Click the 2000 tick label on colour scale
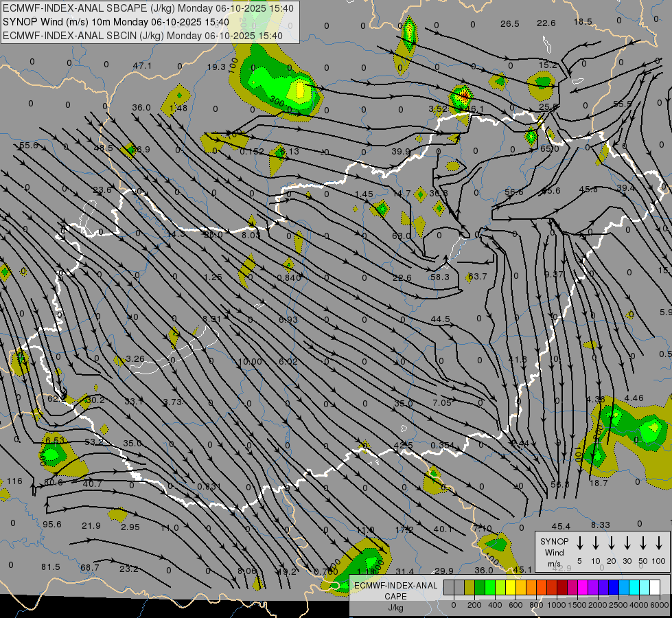 click(x=597, y=605)
